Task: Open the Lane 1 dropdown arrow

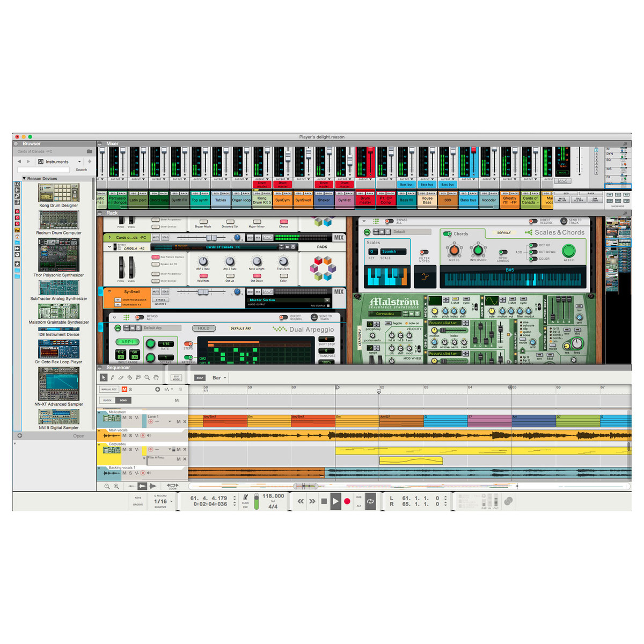Action: pyautogui.click(x=170, y=422)
